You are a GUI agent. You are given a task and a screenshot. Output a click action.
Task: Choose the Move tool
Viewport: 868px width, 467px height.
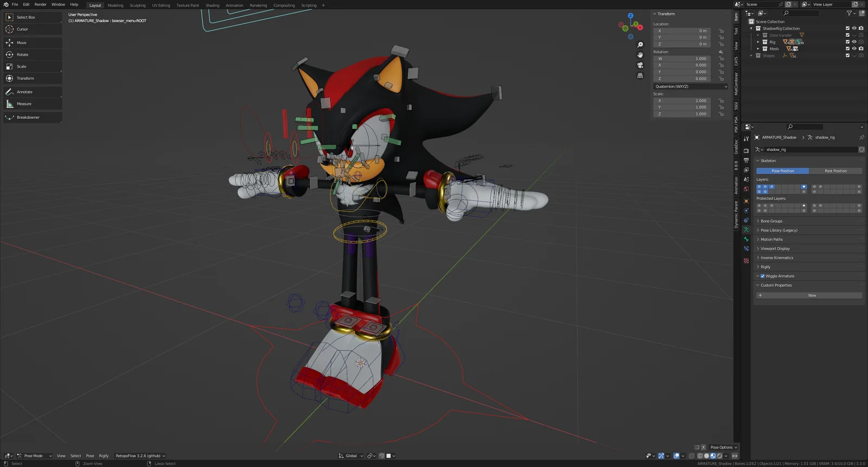point(33,42)
